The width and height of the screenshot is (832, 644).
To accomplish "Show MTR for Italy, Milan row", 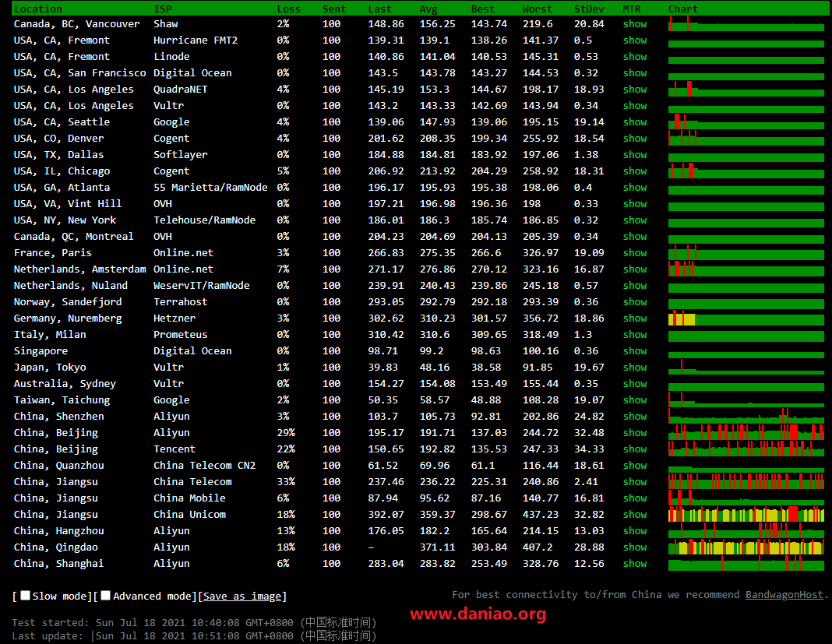I will (635, 335).
